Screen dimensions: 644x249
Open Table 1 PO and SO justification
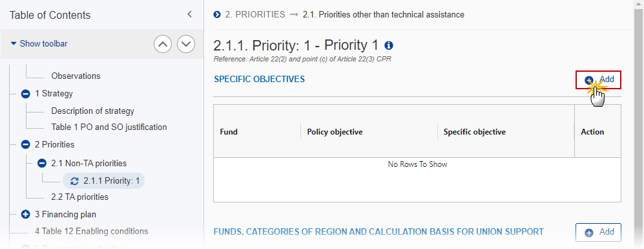[109, 127]
